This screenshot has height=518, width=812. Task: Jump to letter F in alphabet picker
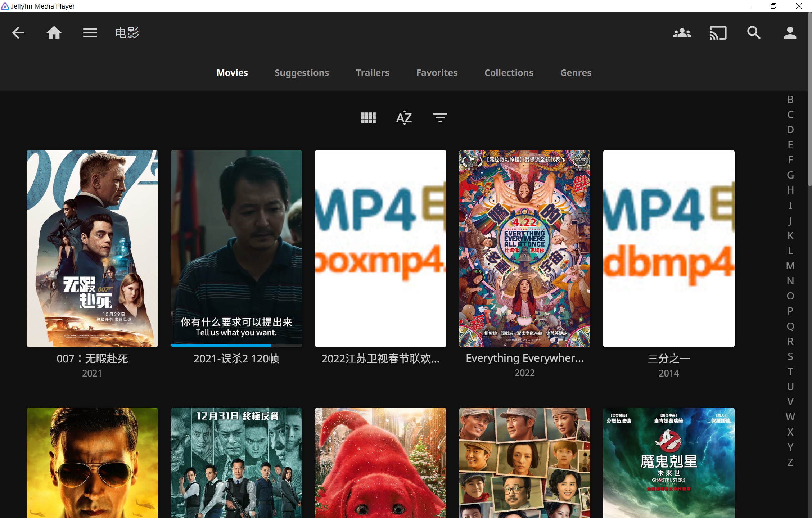[x=790, y=160]
